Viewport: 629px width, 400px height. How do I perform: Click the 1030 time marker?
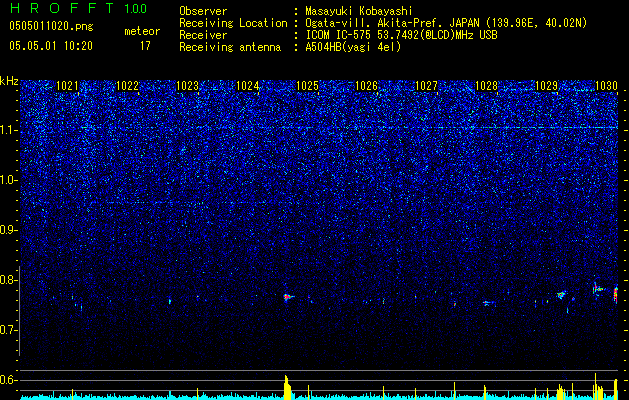point(607,86)
